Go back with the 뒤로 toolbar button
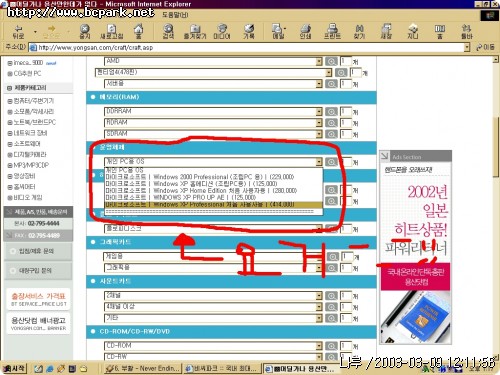The height and width of the screenshot is (375, 500). pos(19,32)
